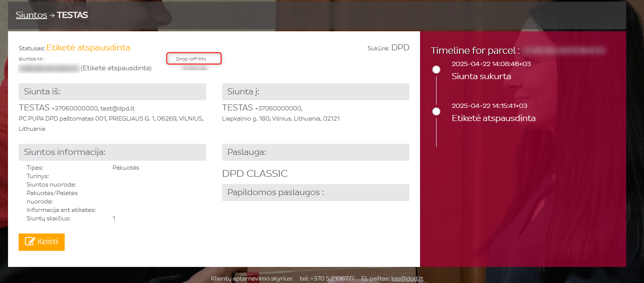The height and width of the screenshot is (283, 644).
Task: Click the TESTAS breadcrumb title
Action: coord(72,15)
